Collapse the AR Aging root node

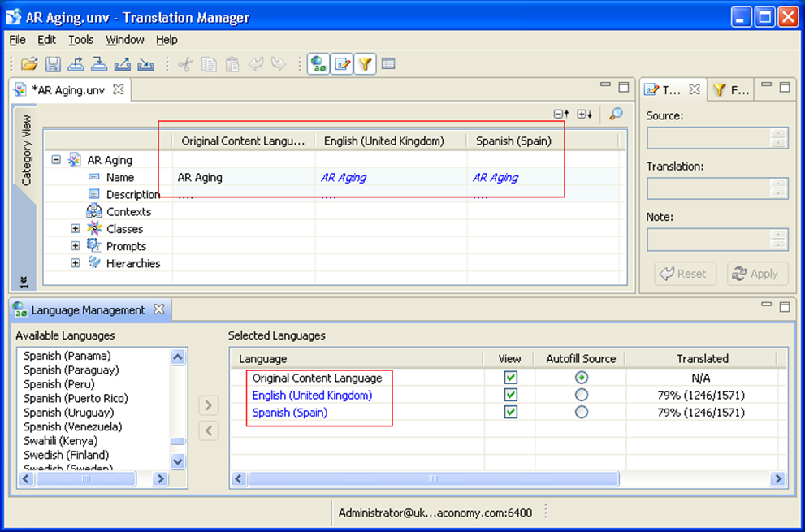tap(56, 160)
